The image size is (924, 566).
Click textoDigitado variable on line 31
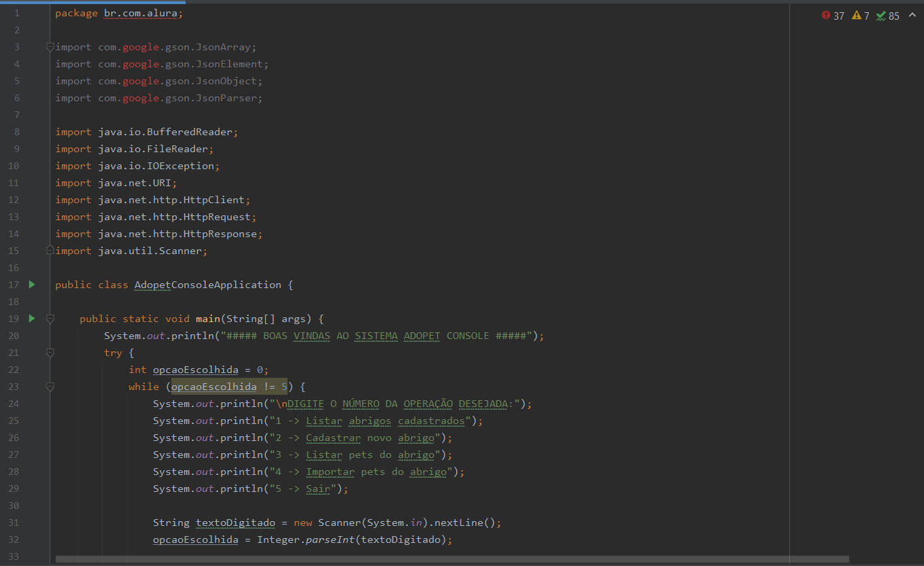pos(236,523)
